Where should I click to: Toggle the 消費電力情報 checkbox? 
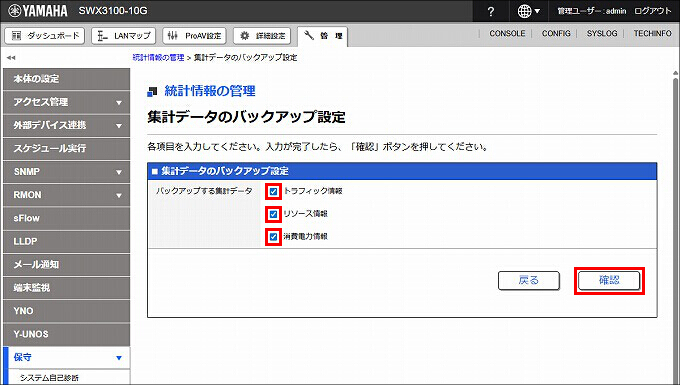[273, 237]
